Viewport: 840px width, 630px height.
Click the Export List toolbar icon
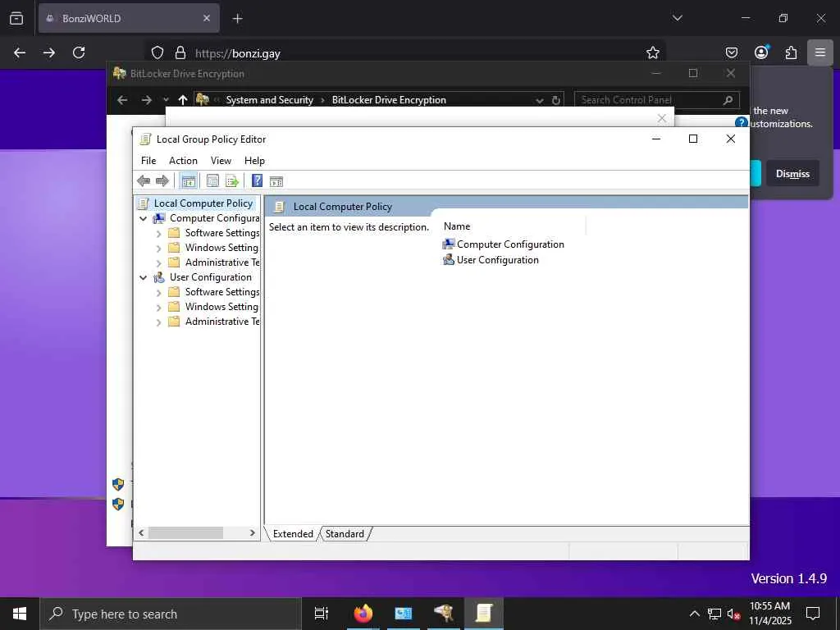click(232, 181)
